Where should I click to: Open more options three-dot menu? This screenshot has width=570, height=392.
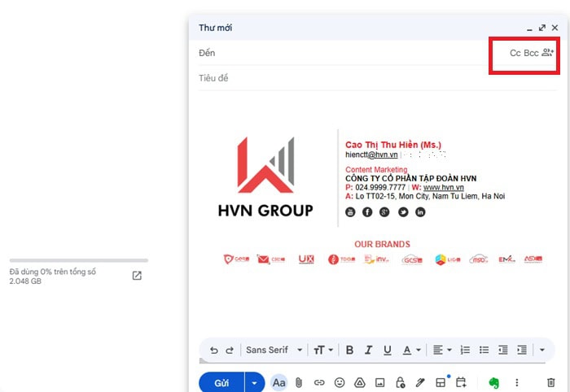516,382
